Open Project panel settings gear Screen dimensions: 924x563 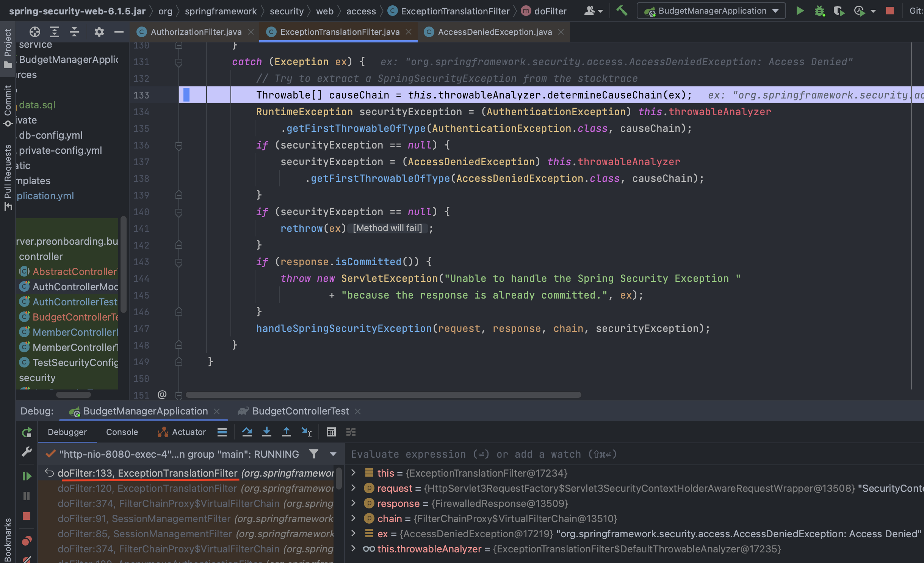[99, 32]
